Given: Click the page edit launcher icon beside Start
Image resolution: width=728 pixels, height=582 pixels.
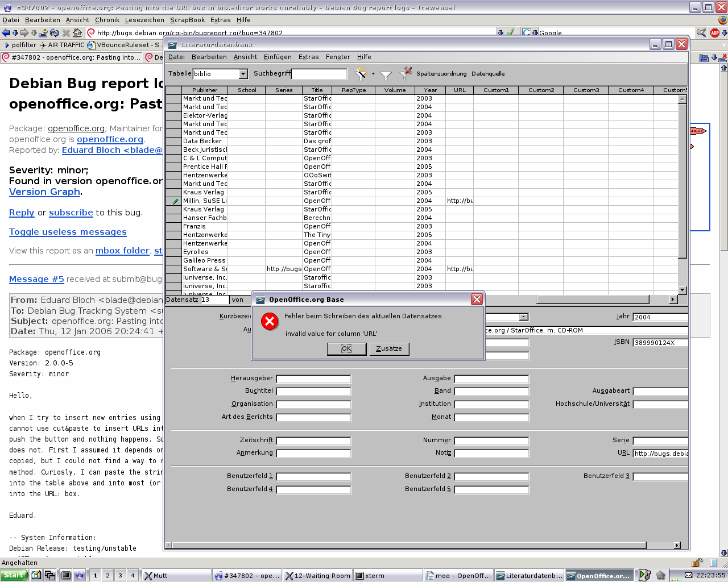Looking at the screenshot, I should [36, 575].
